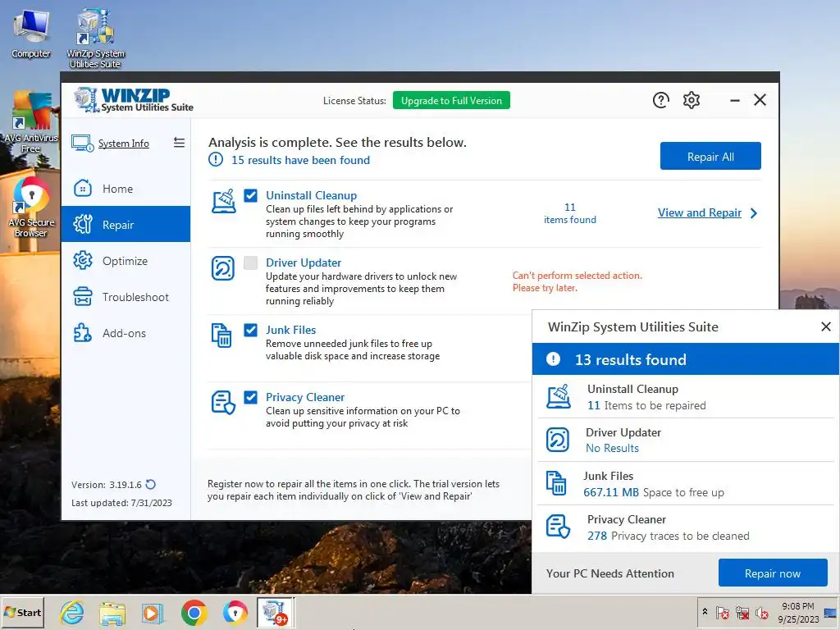
Task: Uncheck the Uninstall Cleanup checkbox
Action: [251, 195]
